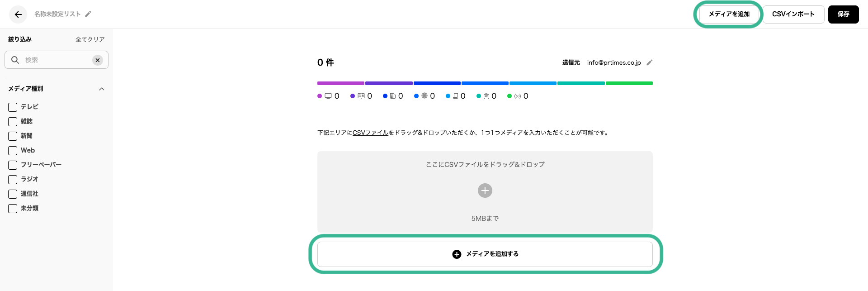This screenshot has height=291, width=868.
Task: Click the CSVファイル link
Action: [x=370, y=133]
